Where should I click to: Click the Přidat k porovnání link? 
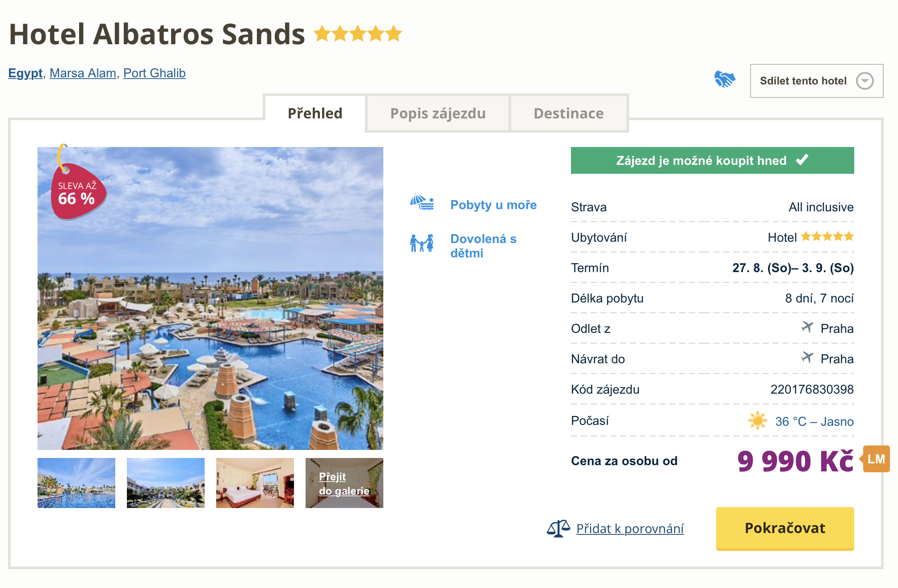tap(629, 529)
